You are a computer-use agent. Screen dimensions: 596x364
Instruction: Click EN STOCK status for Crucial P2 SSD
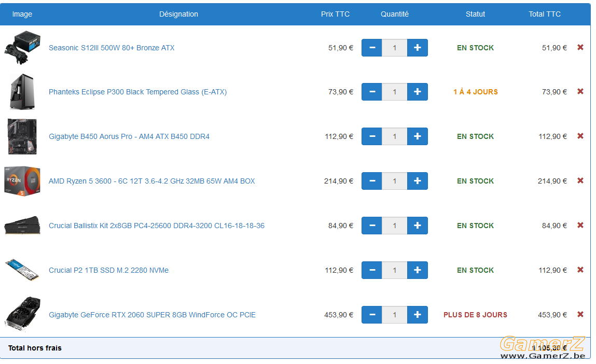point(476,270)
